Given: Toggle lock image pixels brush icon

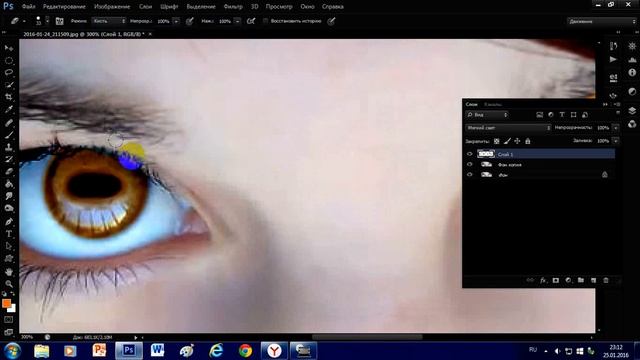Looking at the screenshot, I should (x=507, y=141).
